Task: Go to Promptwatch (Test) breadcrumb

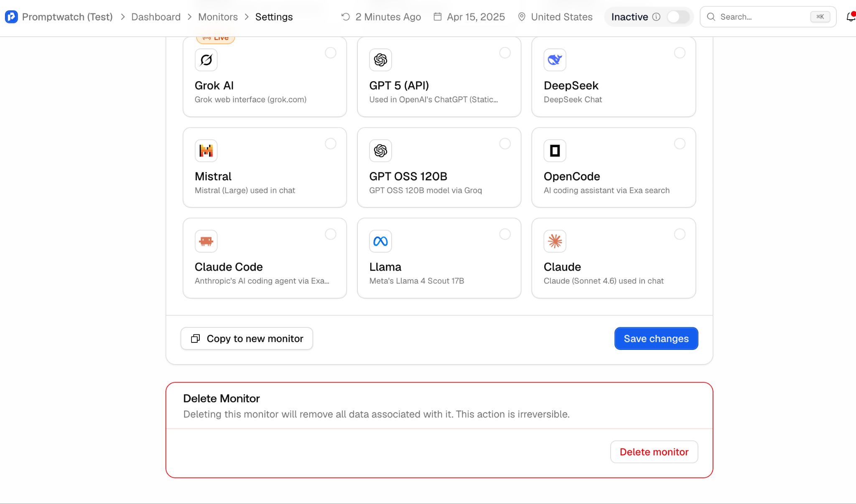Action: pyautogui.click(x=67, y=17)
